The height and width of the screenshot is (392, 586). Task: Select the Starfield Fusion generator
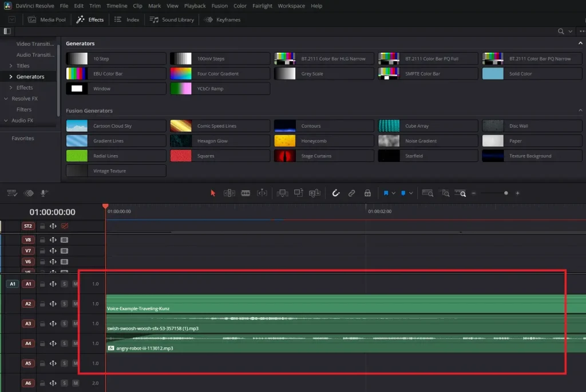tap(428, 156)
